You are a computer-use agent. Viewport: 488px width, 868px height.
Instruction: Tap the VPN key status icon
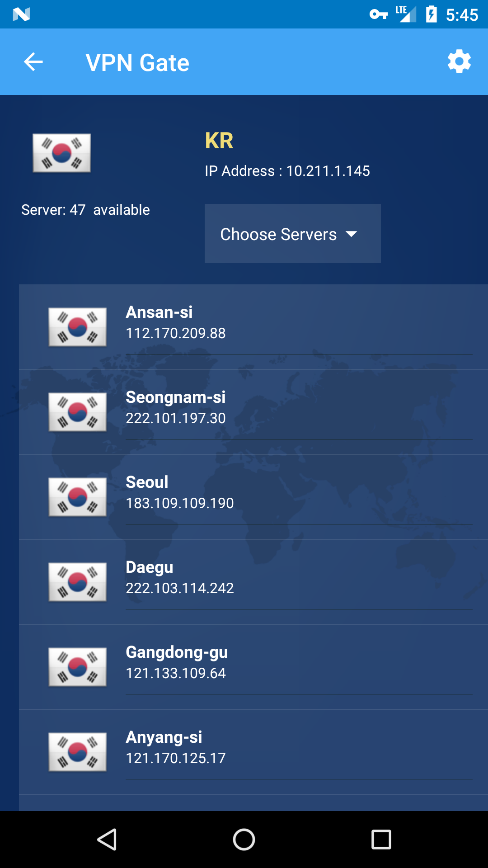click(x=379, y=14)
